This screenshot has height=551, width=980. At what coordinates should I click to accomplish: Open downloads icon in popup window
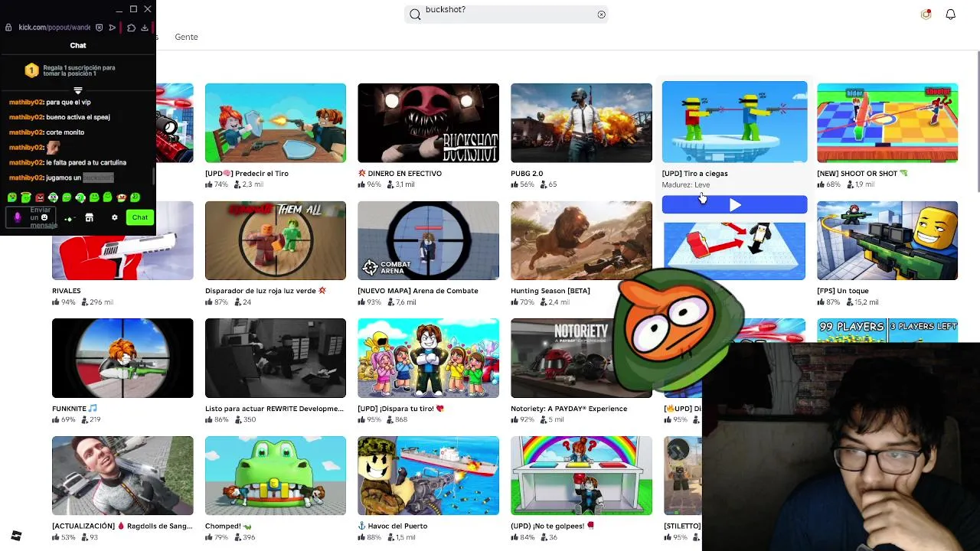coord(145,28)
